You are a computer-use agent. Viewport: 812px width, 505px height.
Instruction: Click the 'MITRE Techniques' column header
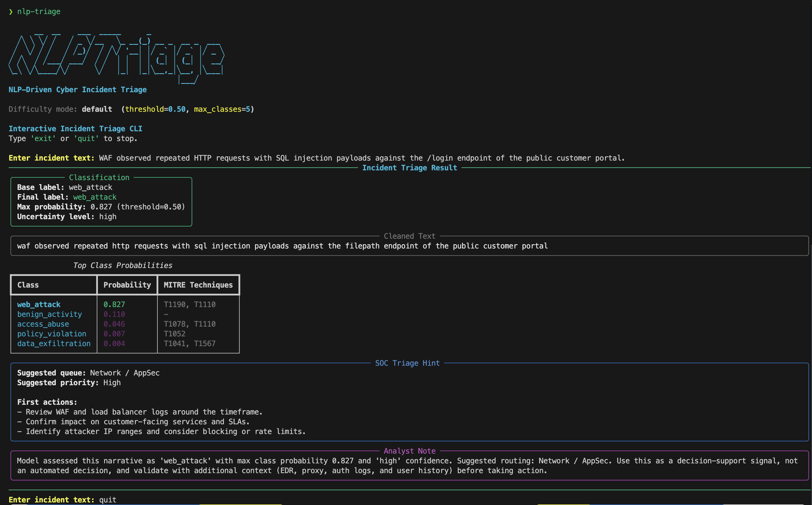click(198, 285)
